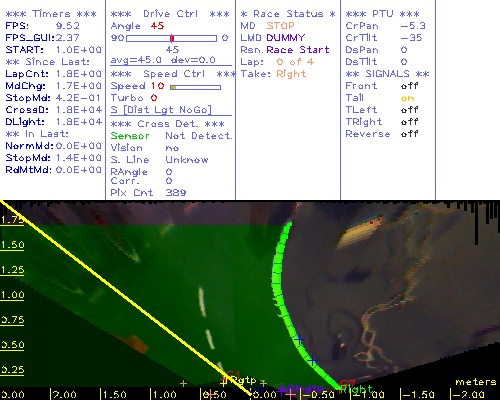Click the red marker on angle slider

click(x=172, y=38)
